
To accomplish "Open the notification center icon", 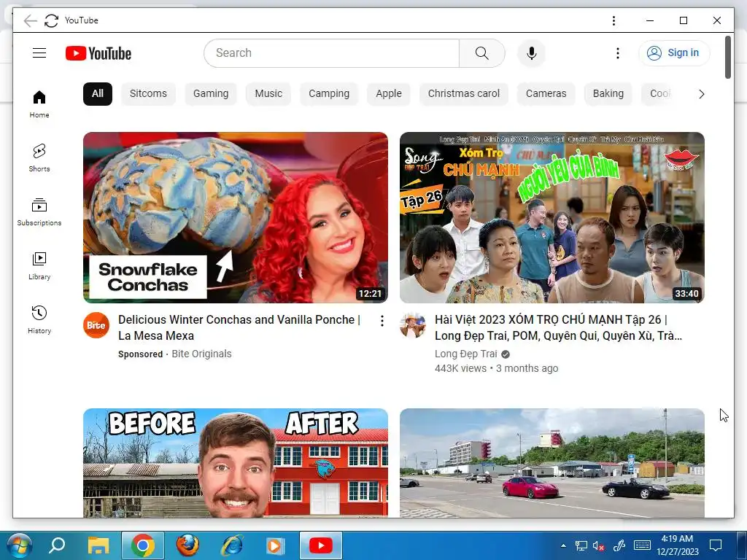I will [x=716, y=545].
